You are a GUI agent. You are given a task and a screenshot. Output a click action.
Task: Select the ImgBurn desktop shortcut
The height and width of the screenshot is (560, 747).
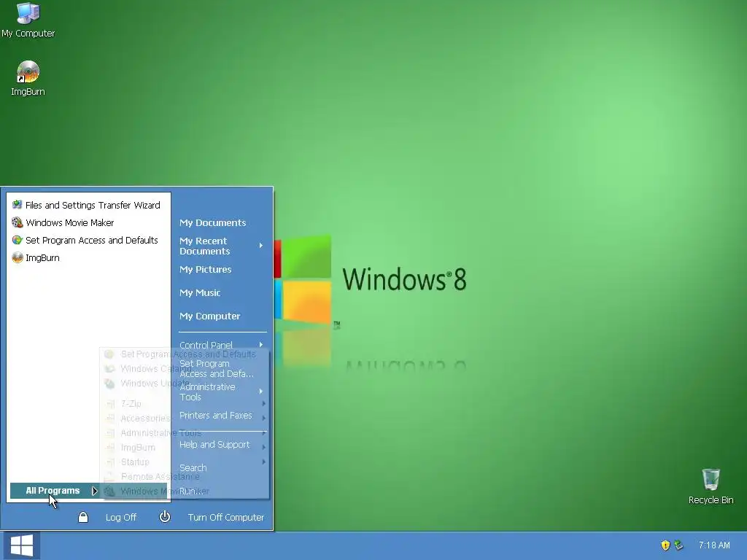tap(28, 79)
